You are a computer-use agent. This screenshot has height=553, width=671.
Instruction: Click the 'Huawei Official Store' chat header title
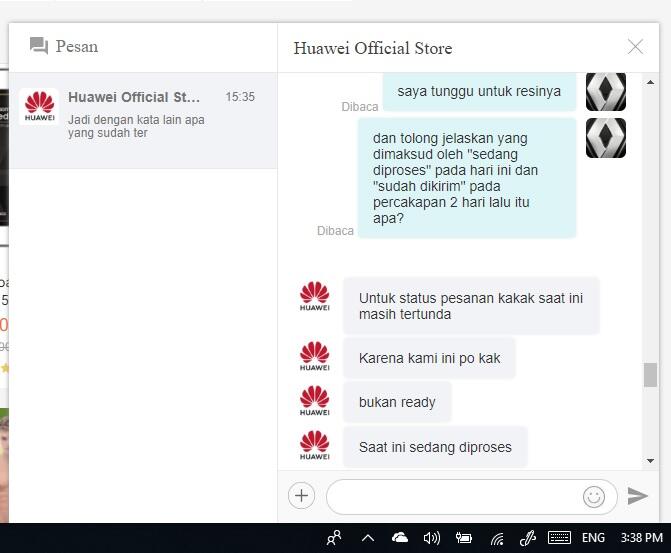click(373, 48)
